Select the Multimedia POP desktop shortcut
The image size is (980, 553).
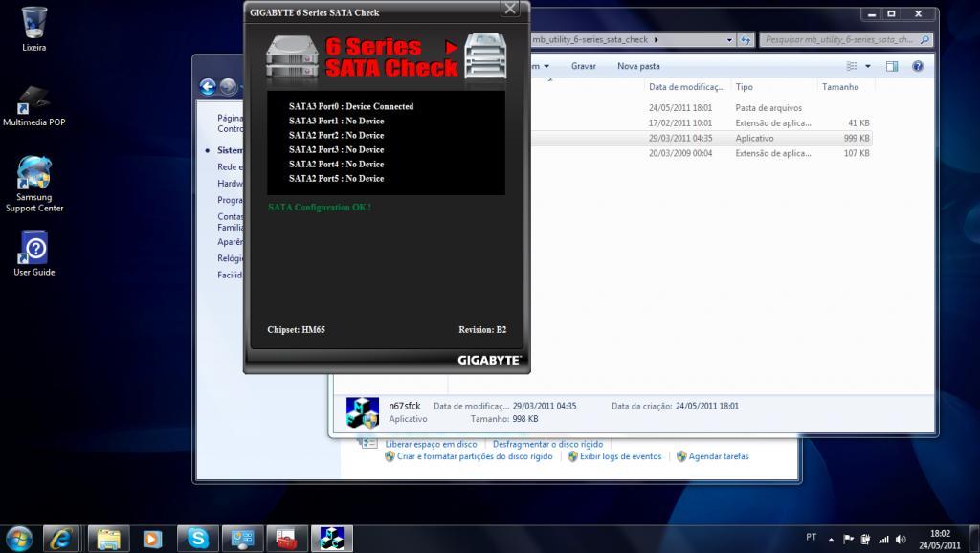point(33,106)
